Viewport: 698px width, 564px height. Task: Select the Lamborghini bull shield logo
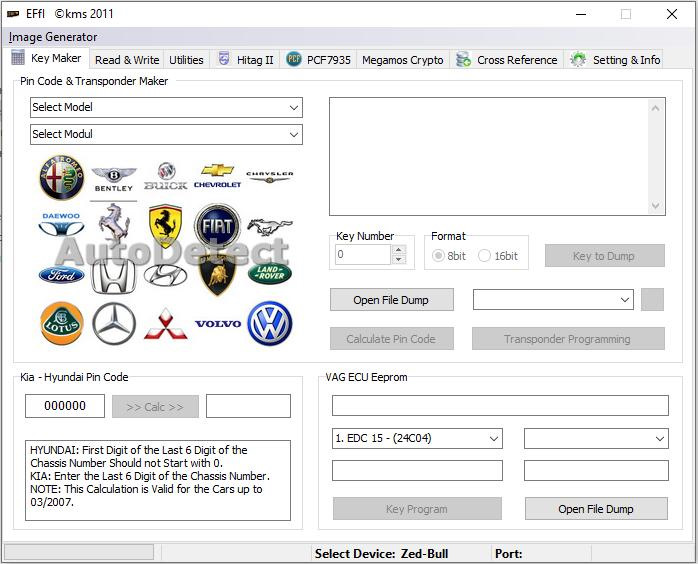tap(217, 275)
